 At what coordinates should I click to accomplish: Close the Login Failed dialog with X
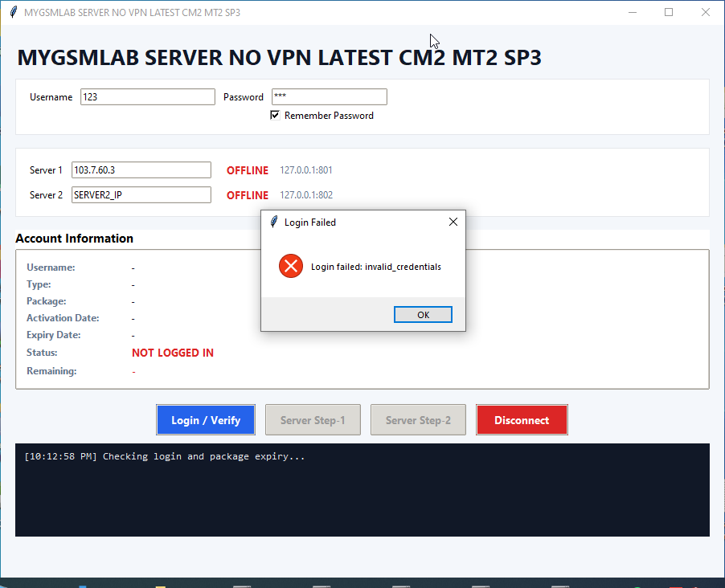[x=453, y=222]
